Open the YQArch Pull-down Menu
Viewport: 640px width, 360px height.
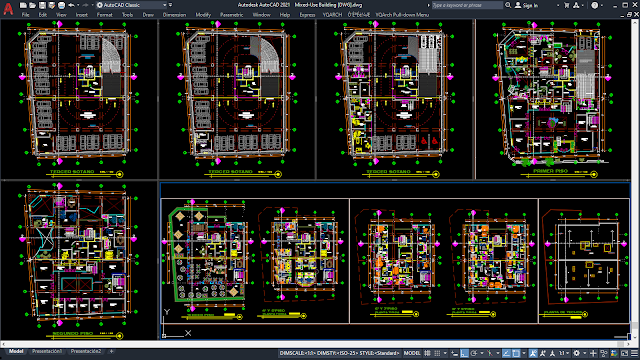point(402,15)
